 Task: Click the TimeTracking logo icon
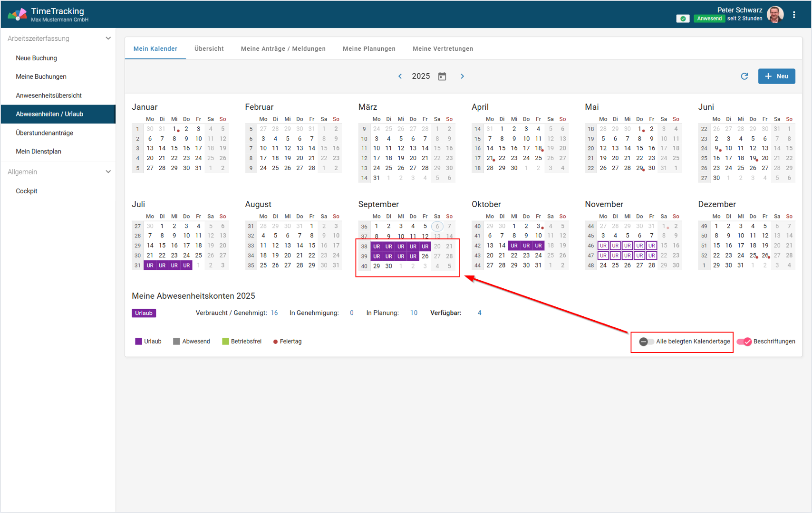click(17, 15)
